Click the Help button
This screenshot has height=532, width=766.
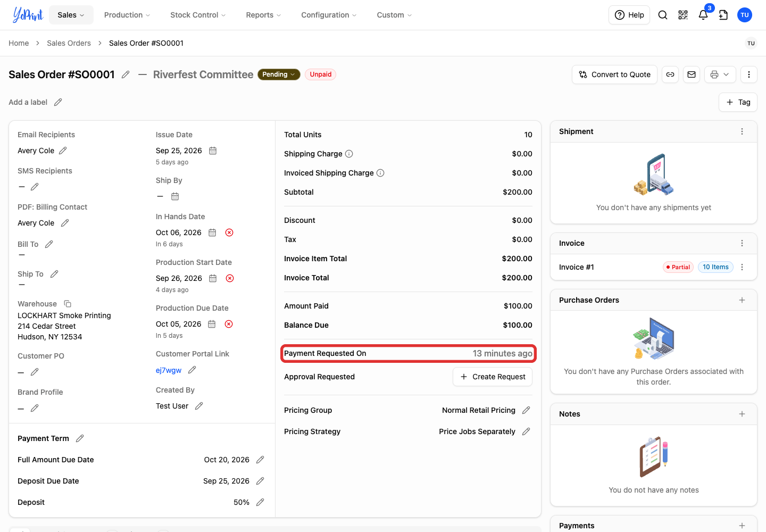click(629, 15)
